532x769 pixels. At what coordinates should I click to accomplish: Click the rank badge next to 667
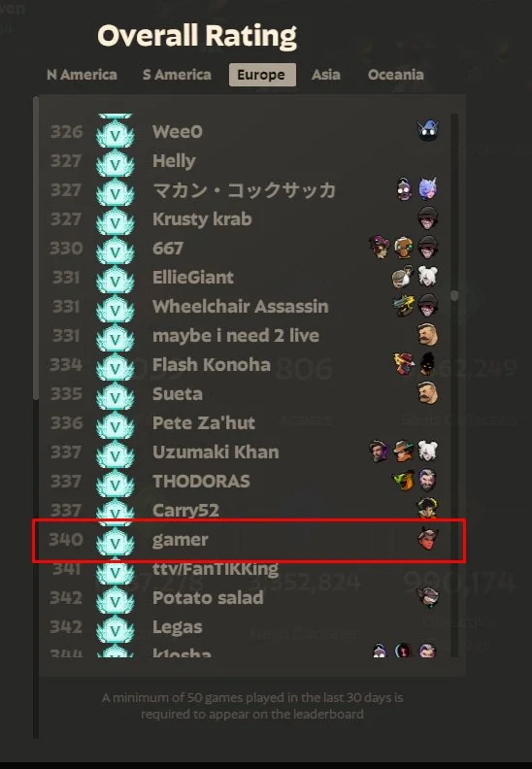tap(116, 250)
